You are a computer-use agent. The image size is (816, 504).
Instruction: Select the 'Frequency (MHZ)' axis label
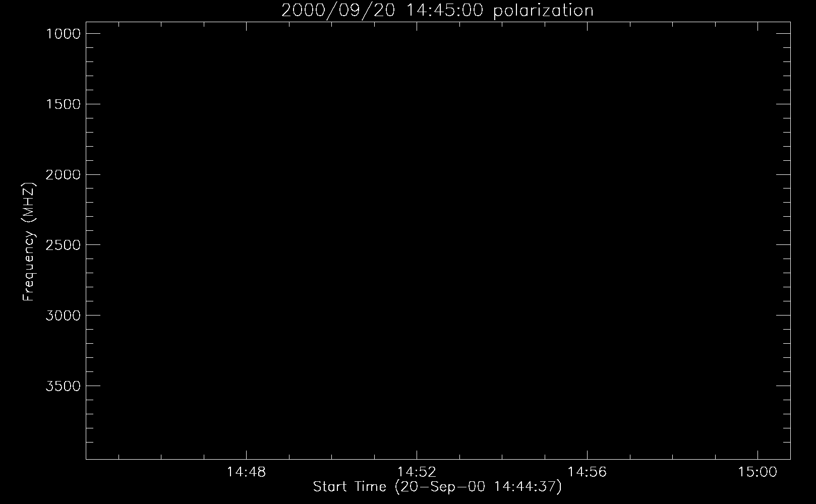pyautogui.click(x=29, y=242)
